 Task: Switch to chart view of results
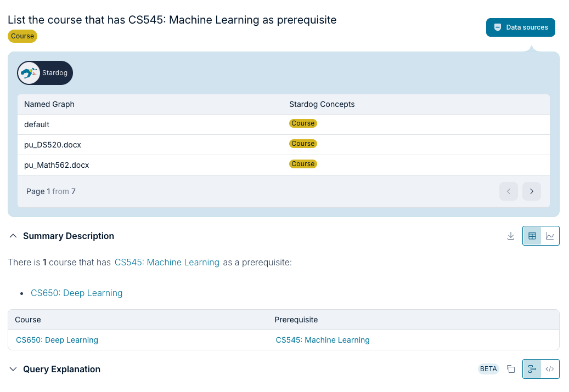[550, 236]
